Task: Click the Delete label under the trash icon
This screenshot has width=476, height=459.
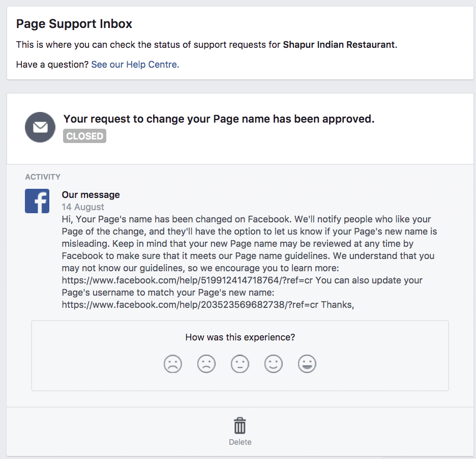Action: click(240, 442)
